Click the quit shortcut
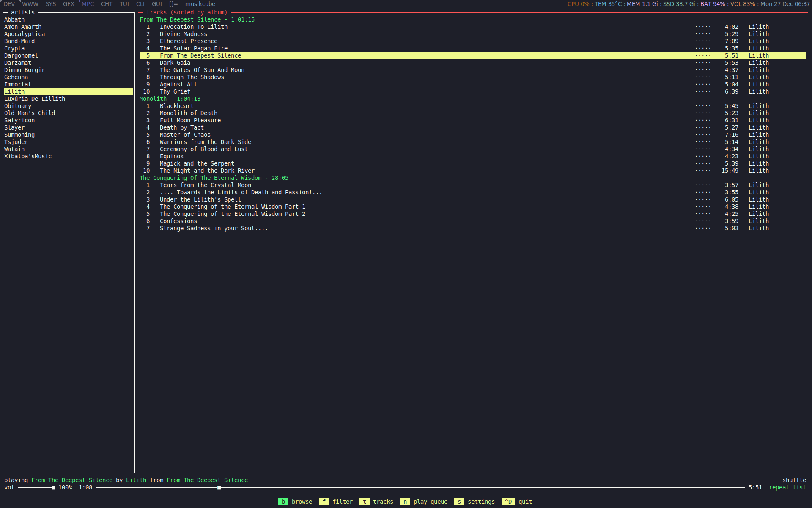 coord(517,502)
